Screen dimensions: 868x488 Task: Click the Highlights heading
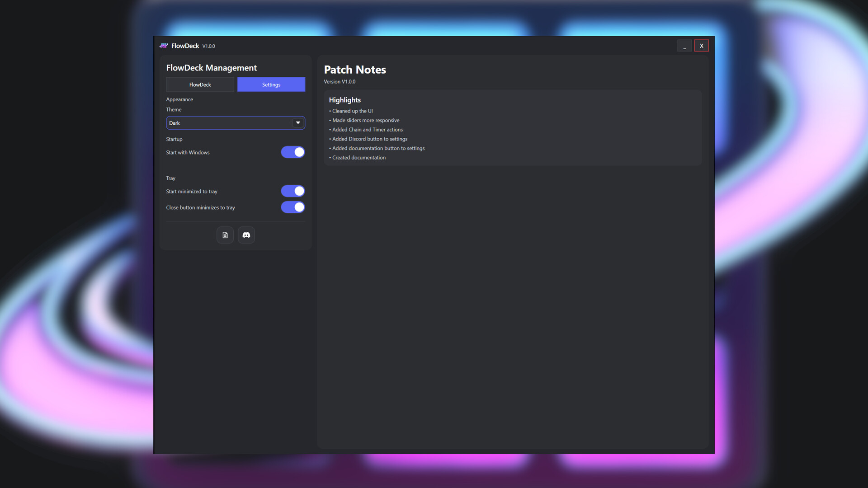(344, 100)
